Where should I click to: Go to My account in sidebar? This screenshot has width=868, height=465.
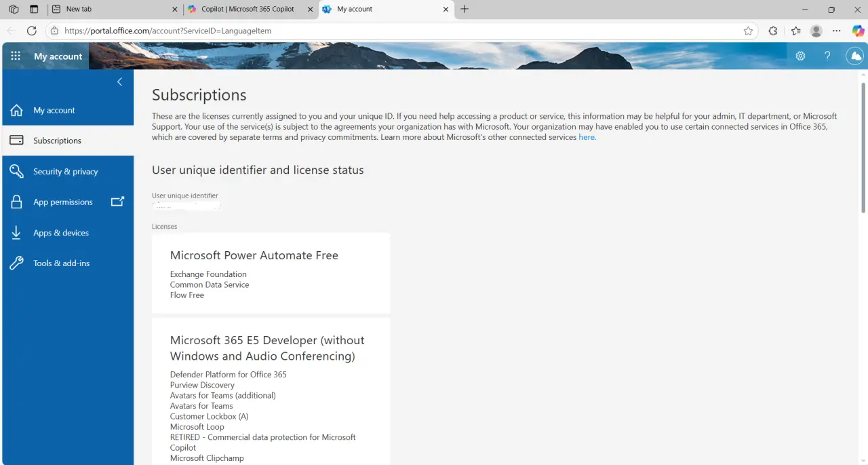coord(68,110)
